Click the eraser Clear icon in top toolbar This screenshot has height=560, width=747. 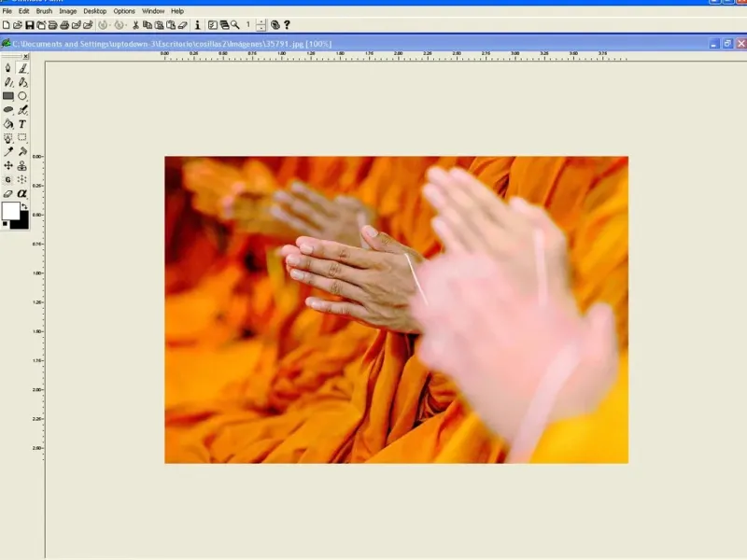[x=182, y=25]
